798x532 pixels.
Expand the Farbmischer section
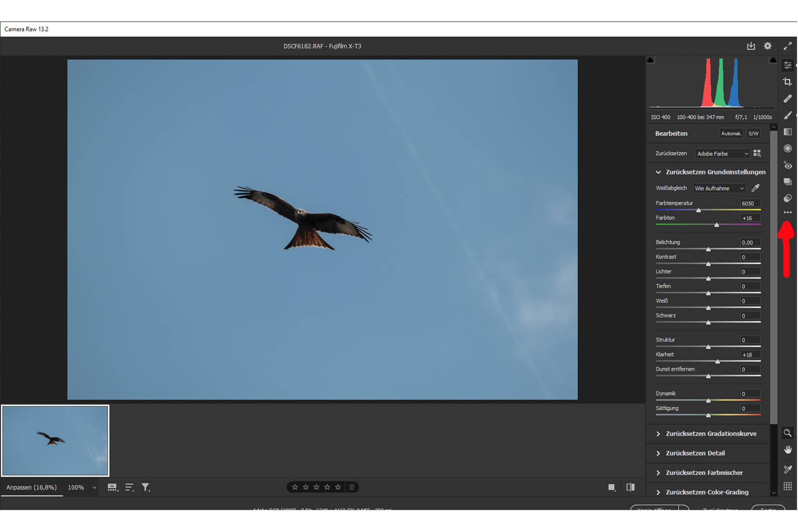click(704, 473)
